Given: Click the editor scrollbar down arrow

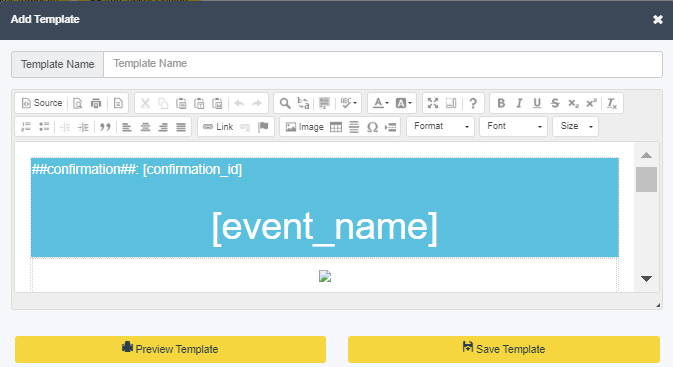Looking at the screenshot, I should coord(646,279).
